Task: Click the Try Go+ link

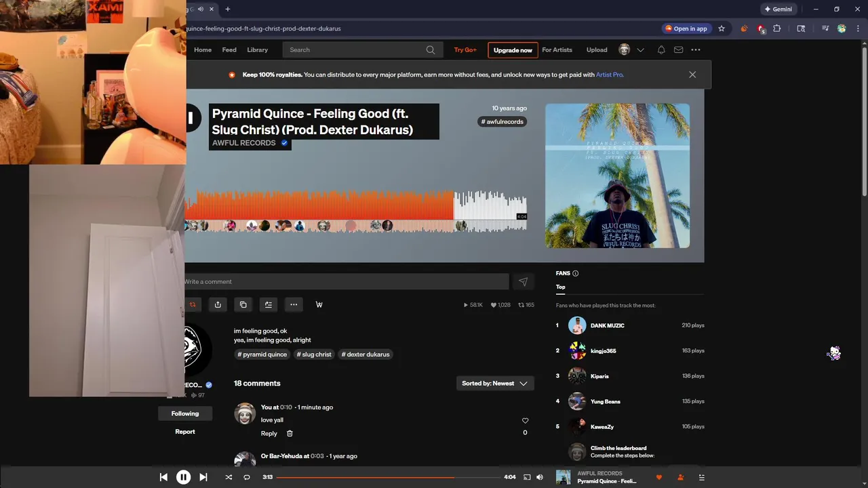Action: click(x=465, y=49)
